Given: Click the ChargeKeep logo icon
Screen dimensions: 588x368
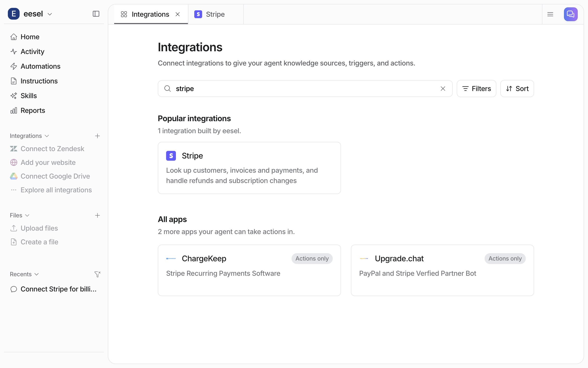Looking at the screenshot, I should pyautogui.click(x=171, y=259).
